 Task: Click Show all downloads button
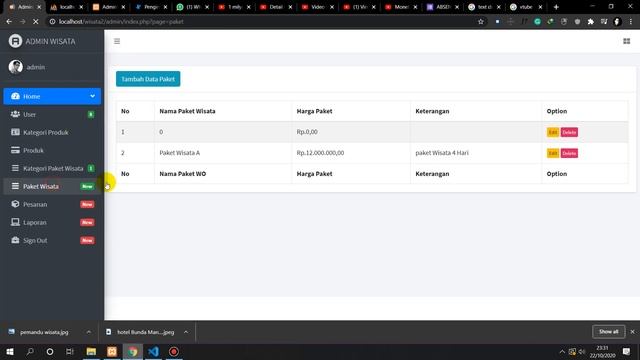click(x=609, y=332)
